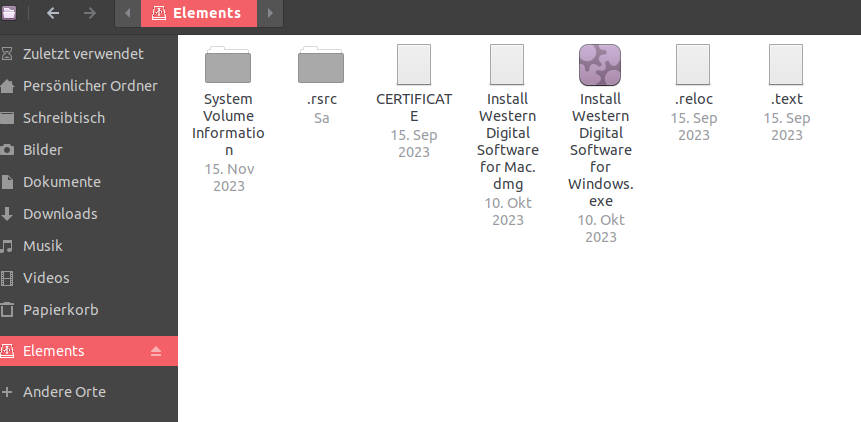The image size is (861, 422).
Task: Select the Install Western Digital Software for Mac.dmg file icon
Action: pos(507,65)
